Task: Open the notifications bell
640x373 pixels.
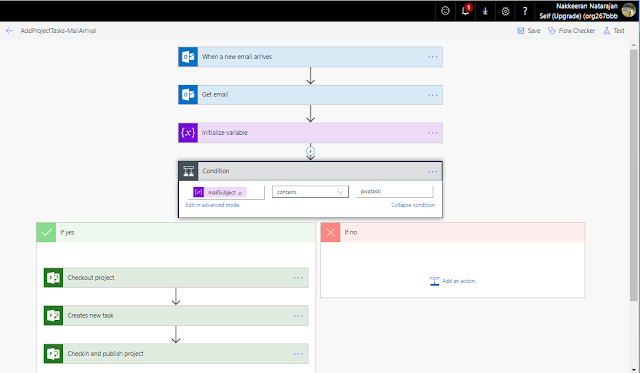Action: pos(465,11)
